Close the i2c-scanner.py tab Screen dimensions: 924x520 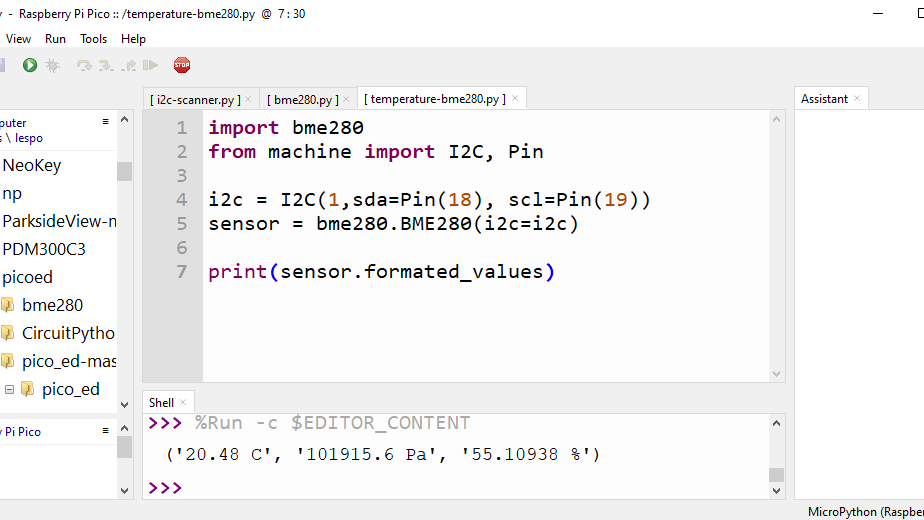pos(248,99)
